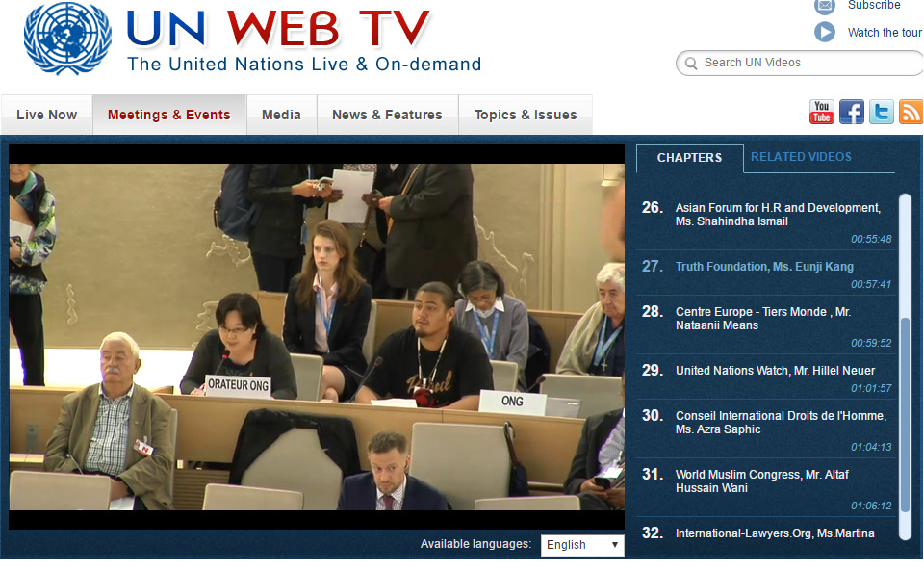The width and height of the screenshot is (924, 572).
Task: Click the magnifier icon in search box
Action: (691, 64)
